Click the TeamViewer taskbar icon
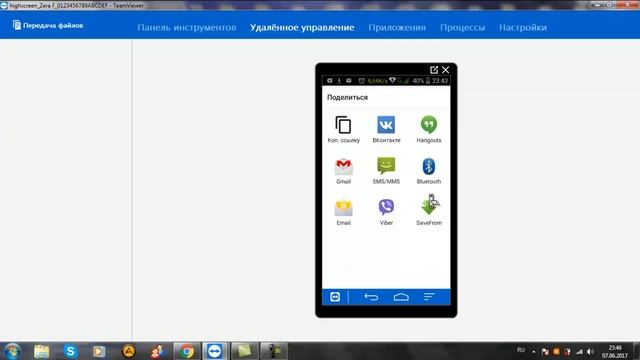 coord(214,351)
